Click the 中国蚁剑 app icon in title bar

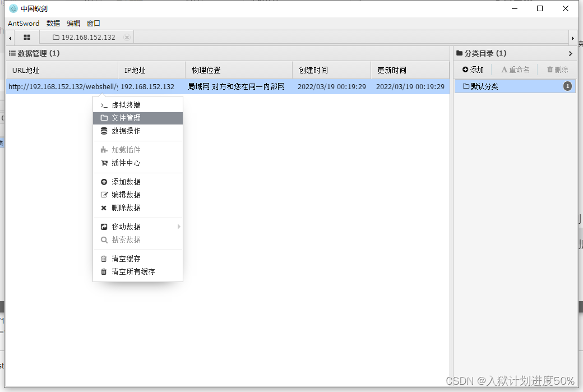[x=13, y=8]
